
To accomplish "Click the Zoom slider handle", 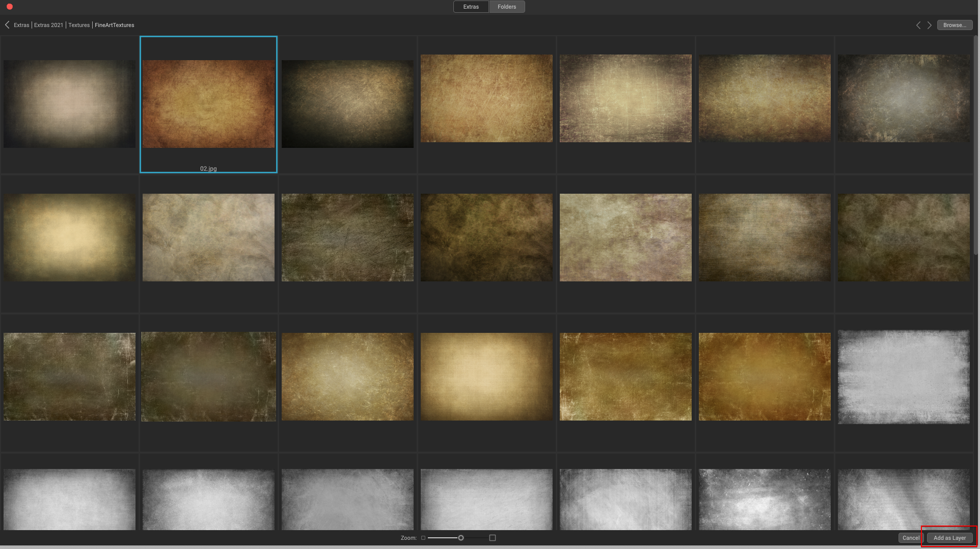I will pyautogui.click(x=461, y=538).
